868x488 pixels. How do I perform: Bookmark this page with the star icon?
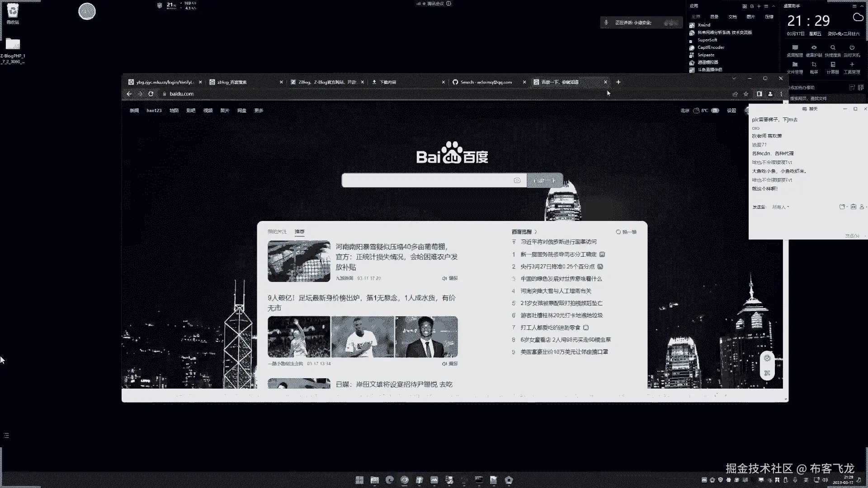point(746,94)
